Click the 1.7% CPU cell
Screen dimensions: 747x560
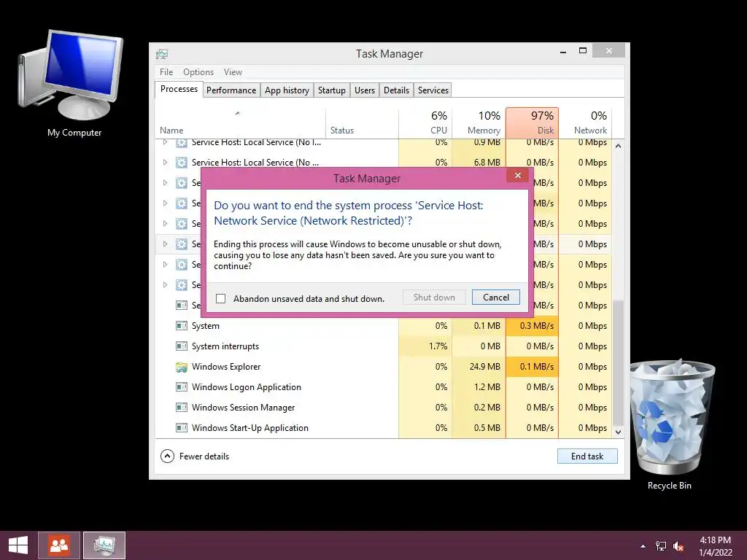[x=425, y=346]
